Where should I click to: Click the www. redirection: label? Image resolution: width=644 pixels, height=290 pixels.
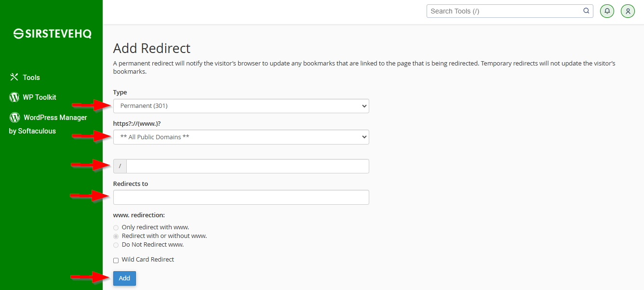(139, 215)
